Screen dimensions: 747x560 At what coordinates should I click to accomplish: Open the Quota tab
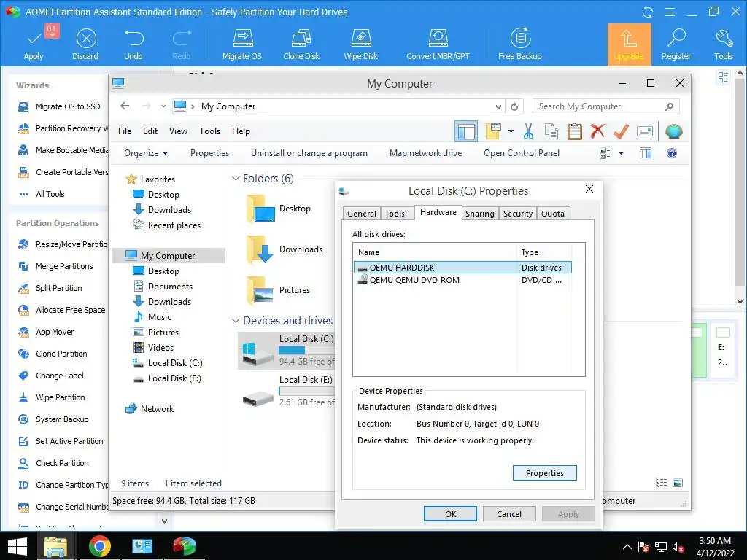pos(553,214)
